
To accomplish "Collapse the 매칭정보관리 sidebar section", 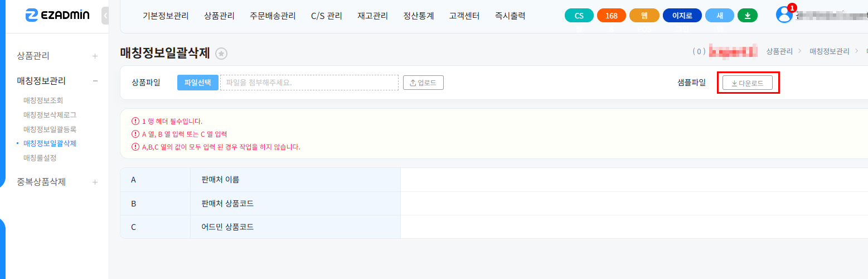I will pos(95,81).
